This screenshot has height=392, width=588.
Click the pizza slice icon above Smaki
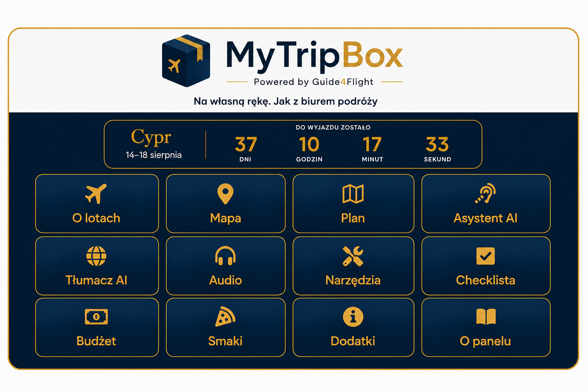225,317
